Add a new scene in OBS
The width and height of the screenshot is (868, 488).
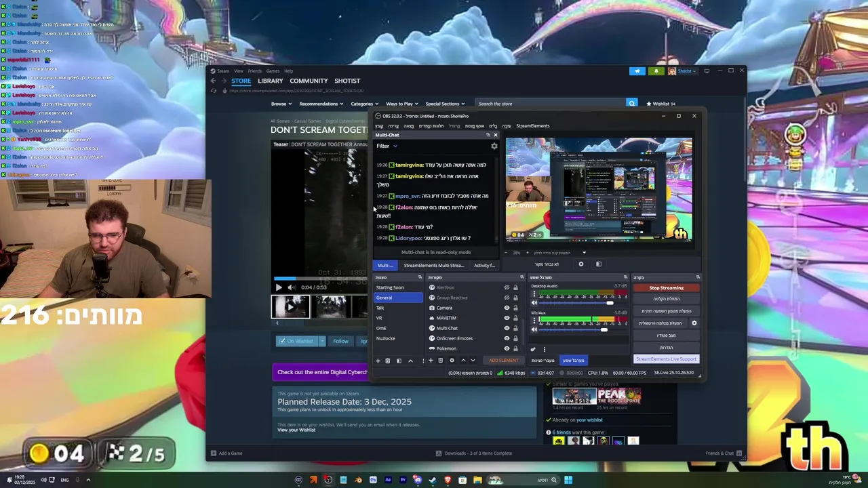[378, 361]
